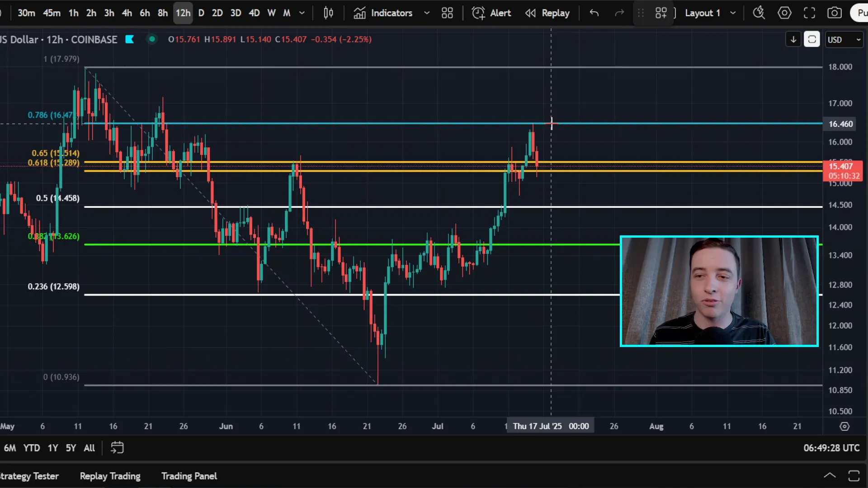The width and height of the screenshot is (868, 488).
Task: Click the download arrow price scale button
Action: pyautogui.click(x=793, y=40)
